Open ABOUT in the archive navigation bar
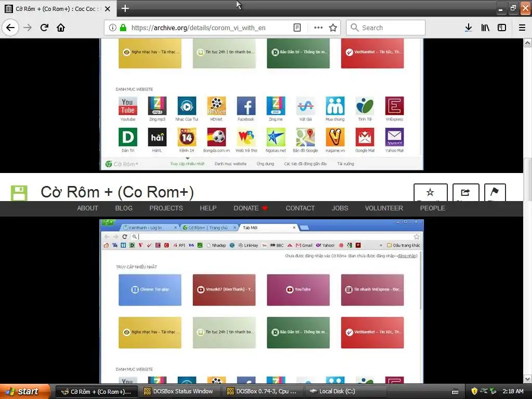532x399 pixels. (x=87, y=208)
